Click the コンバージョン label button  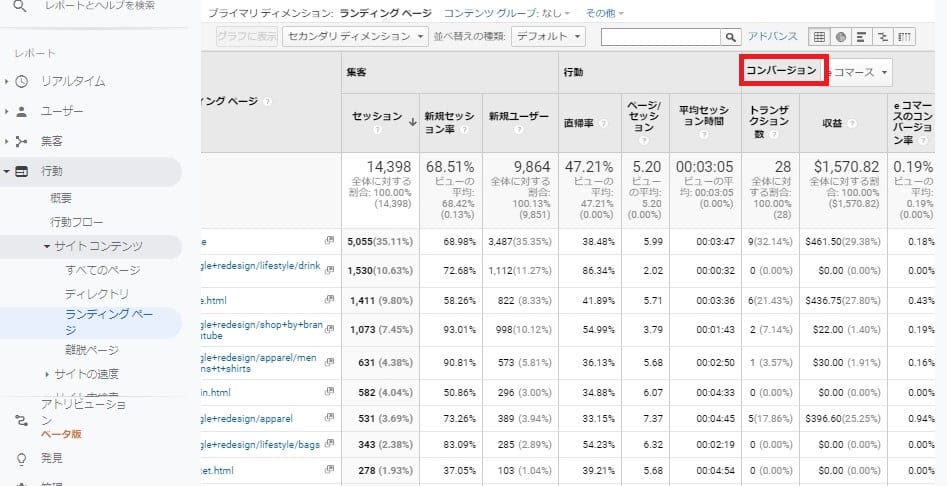pyautogui.click(x=782, y=71)
